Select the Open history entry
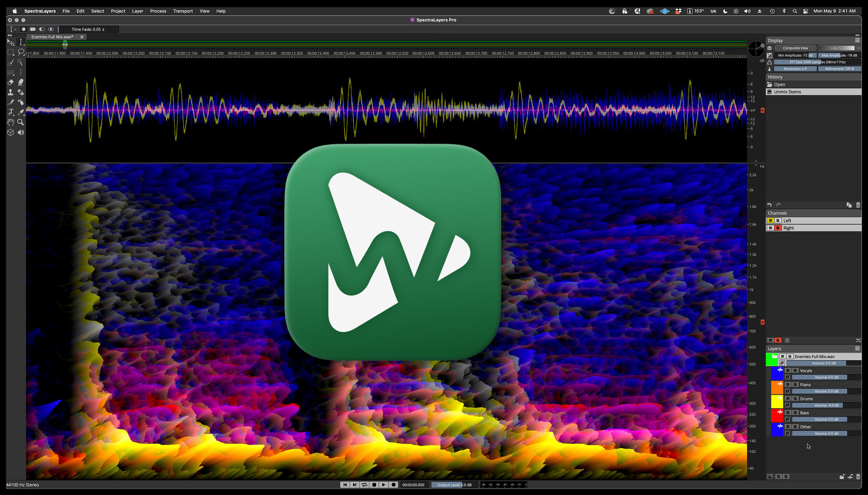The height and width of the screenshot is (495, 868). 814,85
